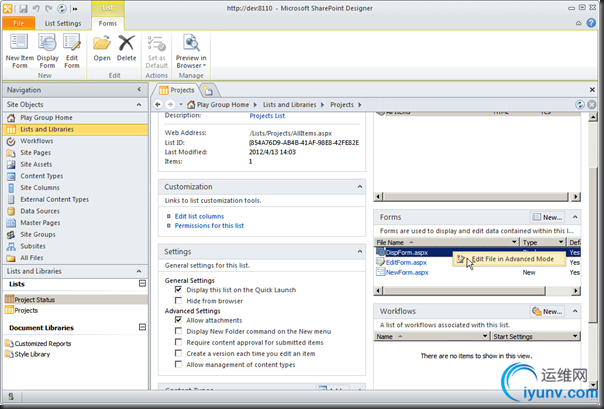Collapse the Document Libraries group

point(142,327)
